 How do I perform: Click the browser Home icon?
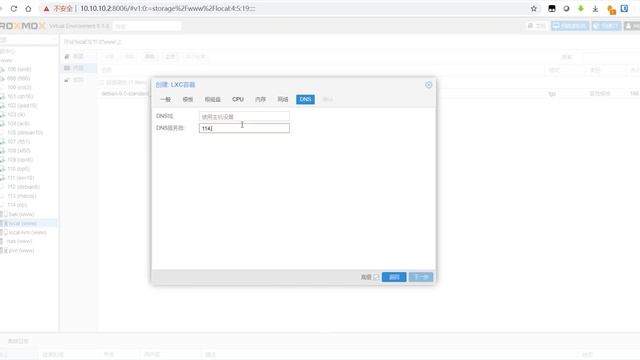[28, 9]
